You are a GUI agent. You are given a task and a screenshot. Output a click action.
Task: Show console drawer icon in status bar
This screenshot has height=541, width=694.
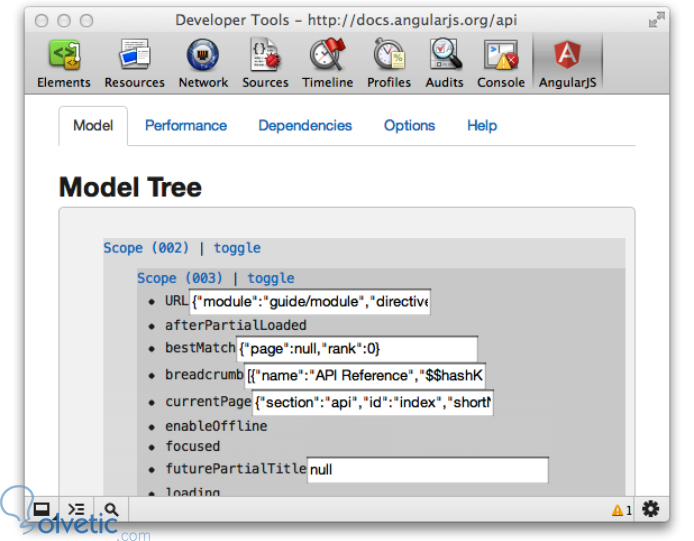pos(76,510)
